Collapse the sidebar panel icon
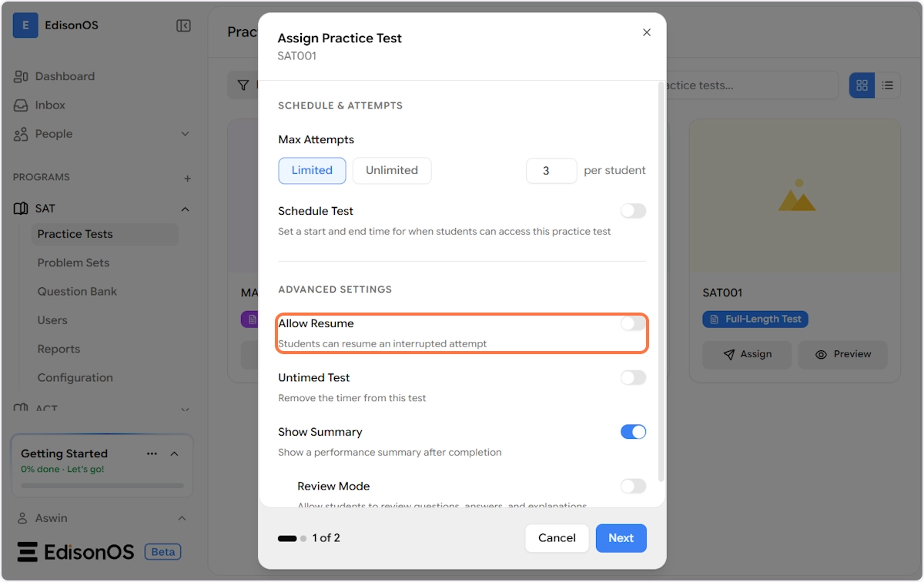The width and height of the screenshot is (924, 582). point(183,25)
